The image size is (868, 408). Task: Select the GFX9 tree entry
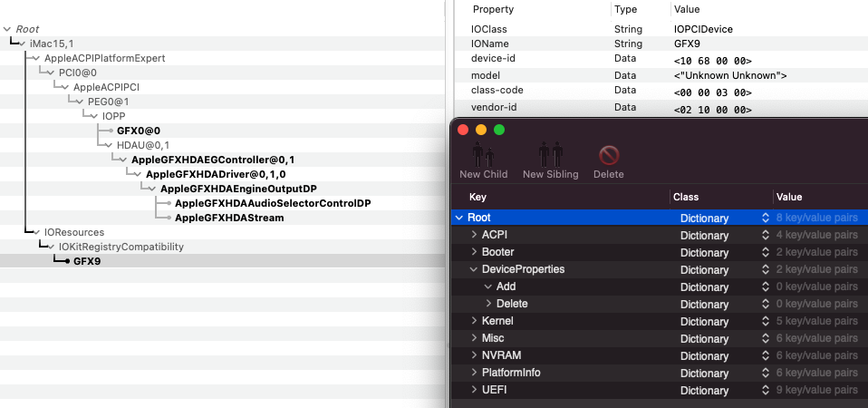tap(87, 261)
